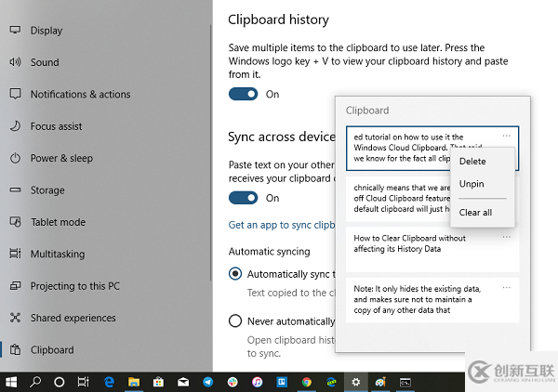Launch Telegram from the taskbar

207,383
